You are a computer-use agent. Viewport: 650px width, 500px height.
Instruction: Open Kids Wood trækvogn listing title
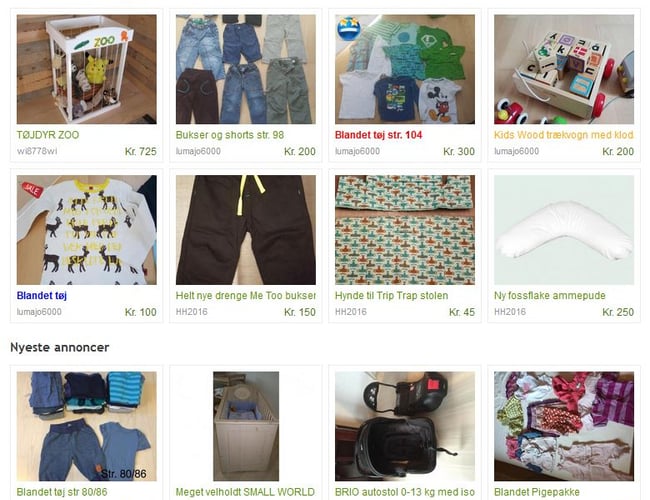564,135
